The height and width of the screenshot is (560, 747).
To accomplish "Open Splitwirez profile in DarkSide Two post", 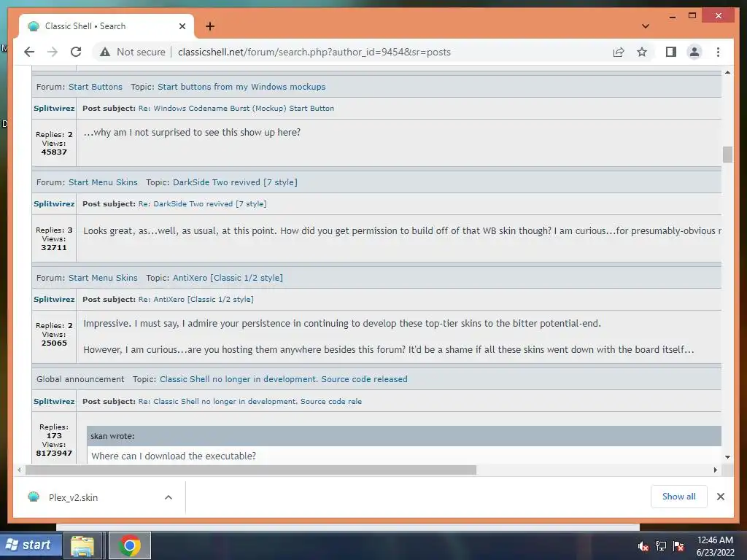I will coord(54,203).
